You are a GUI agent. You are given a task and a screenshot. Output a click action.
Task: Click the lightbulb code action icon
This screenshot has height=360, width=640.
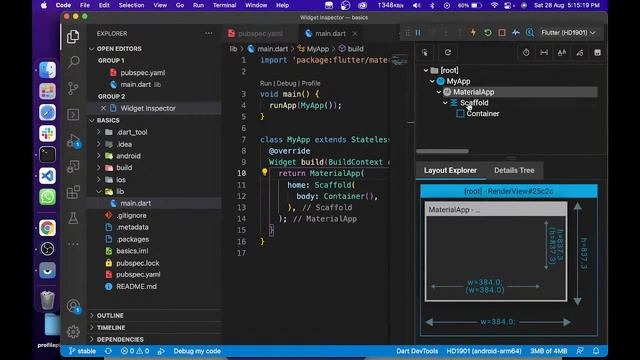tap(264, 173)
